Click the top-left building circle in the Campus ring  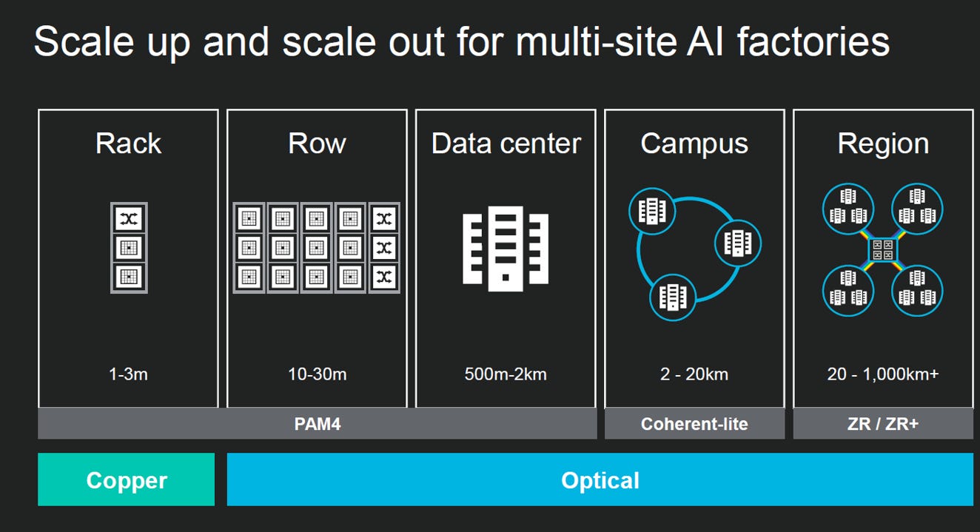point(652,212)
